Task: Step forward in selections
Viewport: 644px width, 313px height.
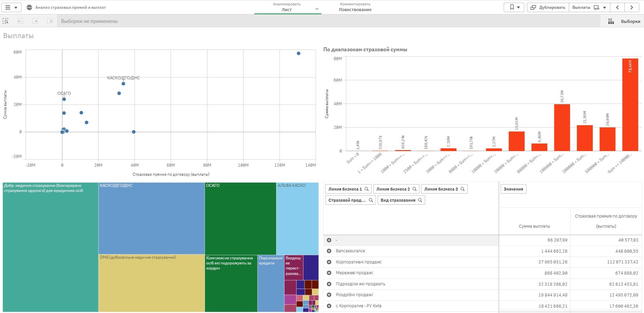Action: (35, 21)
